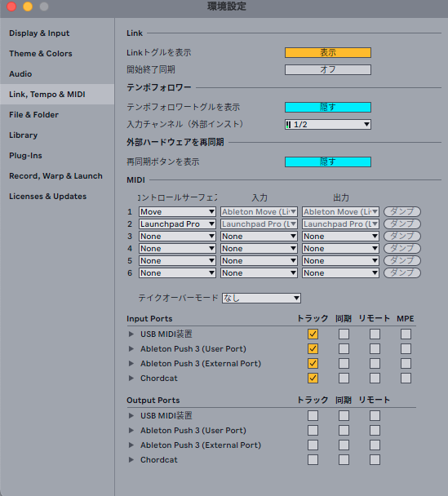Toggle 開始終了同期 off button
Viewport: 448px width, 496px height.
[328, 69]
